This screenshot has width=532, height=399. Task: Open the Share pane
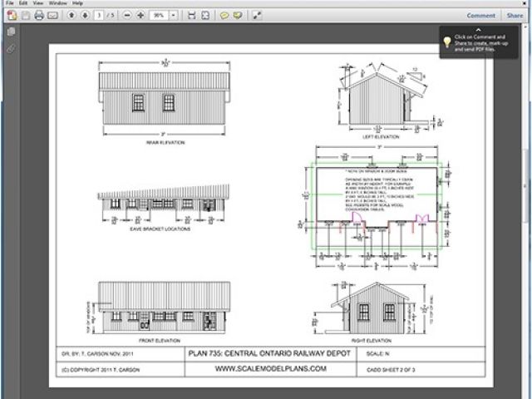click(x=515, y=16)
